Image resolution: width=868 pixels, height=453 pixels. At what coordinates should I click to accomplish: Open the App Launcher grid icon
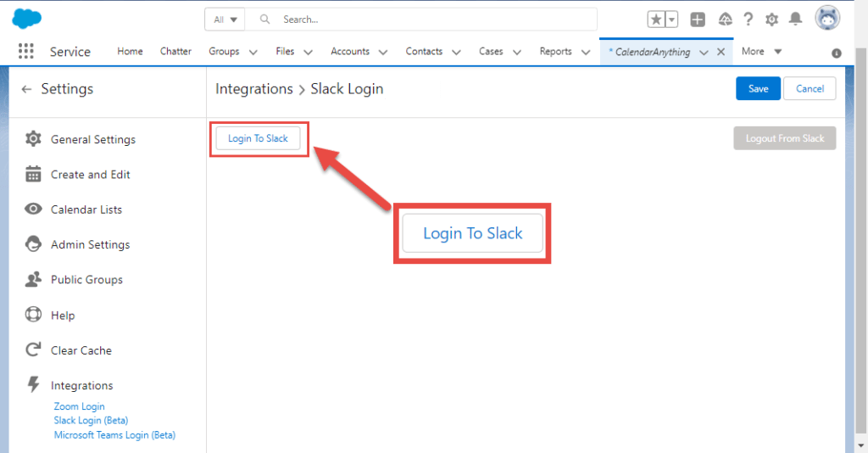point(26,52)
